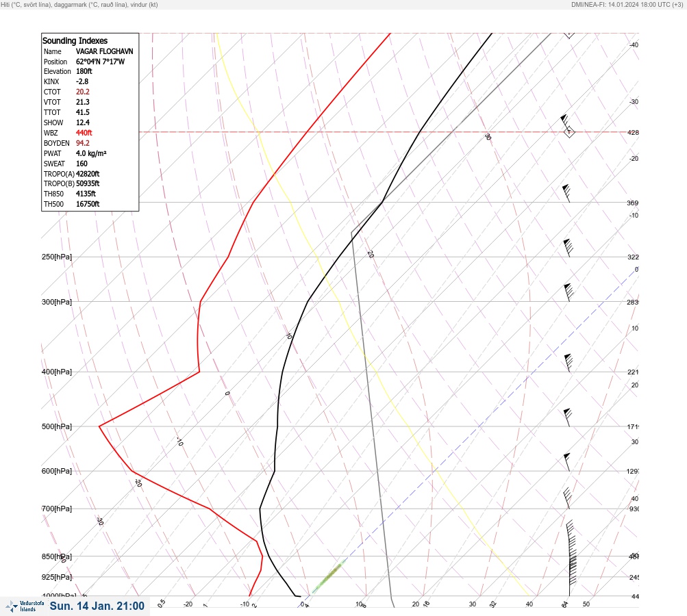This screenshot has height=616, width=687.
Task: Click BOYDEN value '94.2'
Action: (x=82, y=143)
